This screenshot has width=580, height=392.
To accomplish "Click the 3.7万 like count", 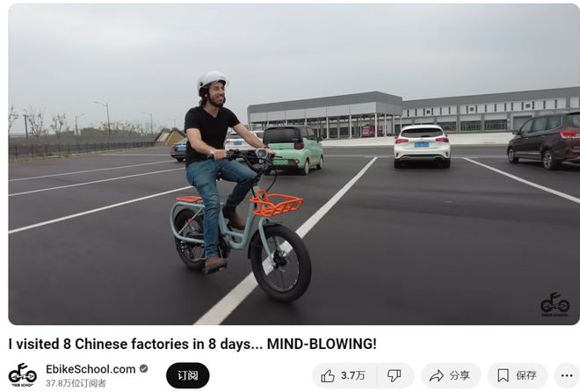I will click(x=353, y=375).
